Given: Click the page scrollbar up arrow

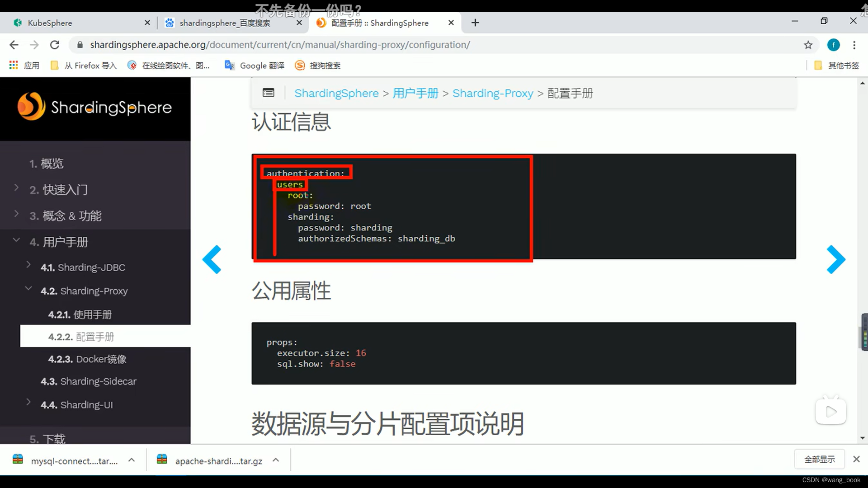Looking at the screenshot, I should [x=863, y=83].
